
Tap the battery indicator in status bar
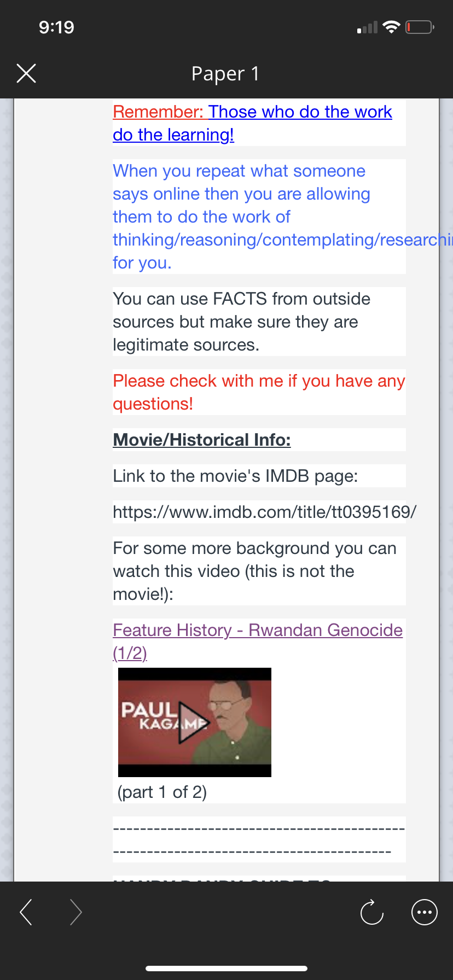point(420,27)
